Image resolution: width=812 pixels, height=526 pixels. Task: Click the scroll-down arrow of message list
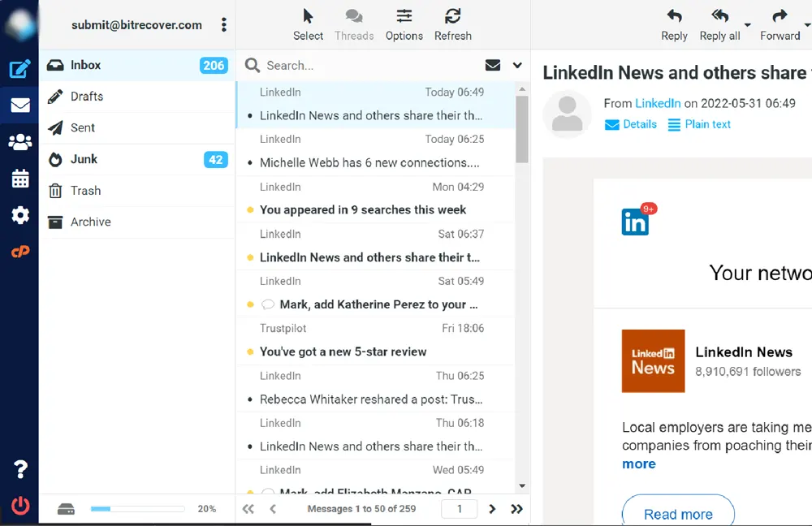click(x=522, y=485)
